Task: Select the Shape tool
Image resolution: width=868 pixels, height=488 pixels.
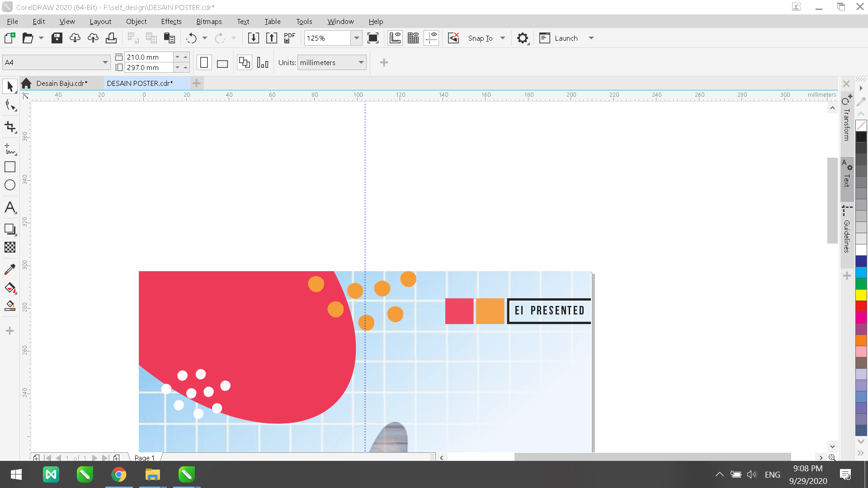Action: [9, 105]
